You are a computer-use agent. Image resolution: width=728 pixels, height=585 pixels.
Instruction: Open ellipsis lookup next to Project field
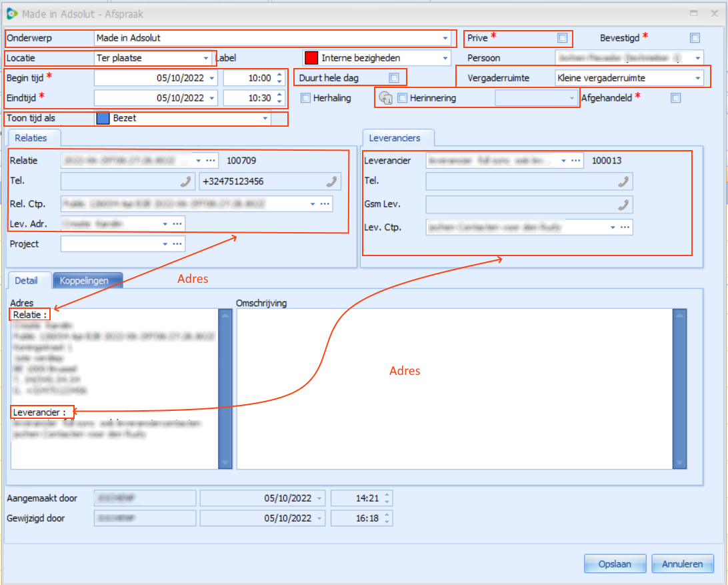coord(177,244)
